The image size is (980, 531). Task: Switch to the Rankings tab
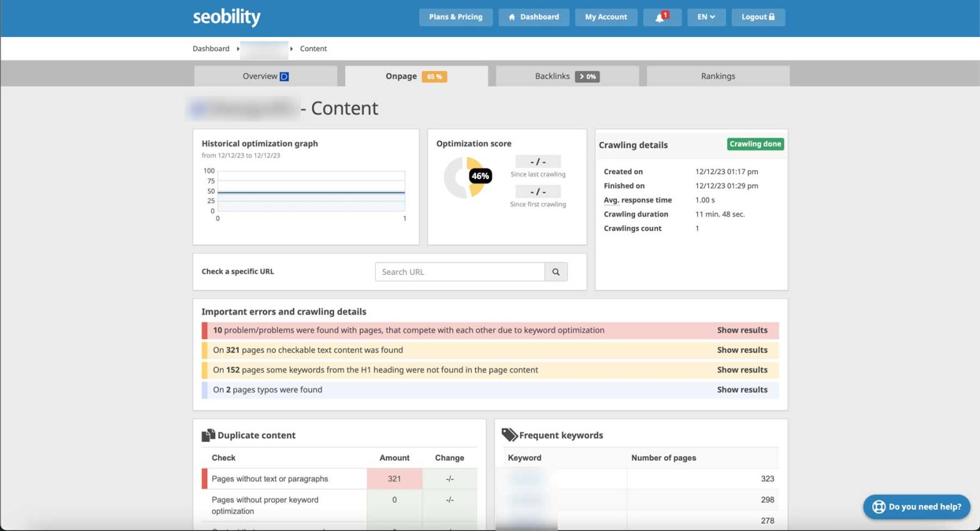[x=717, y=76]
